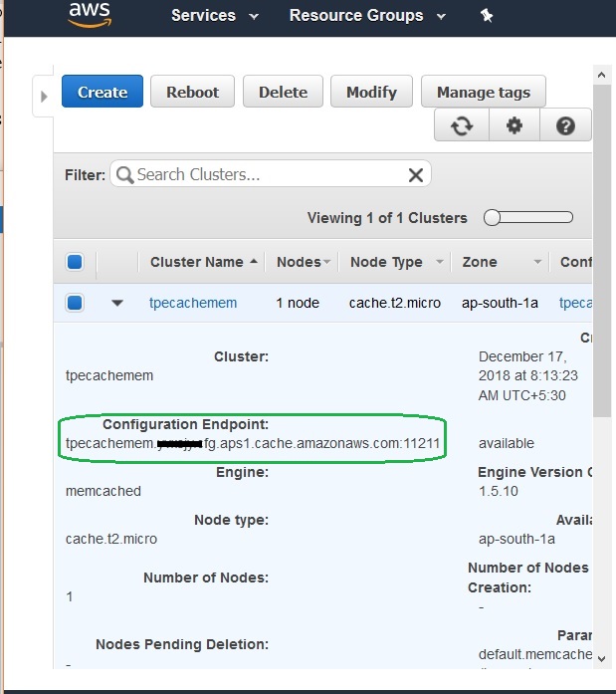
Task: Click the AWS logo home icon
Action: pyautogui.click(x=93, y=15)
